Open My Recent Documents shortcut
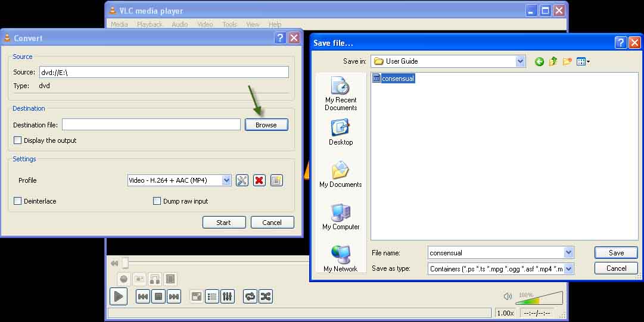 click(341, 94)
